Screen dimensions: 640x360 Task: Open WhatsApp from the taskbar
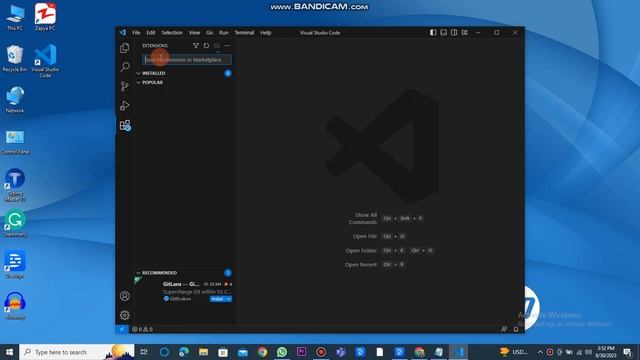click(x=282, y=352)
